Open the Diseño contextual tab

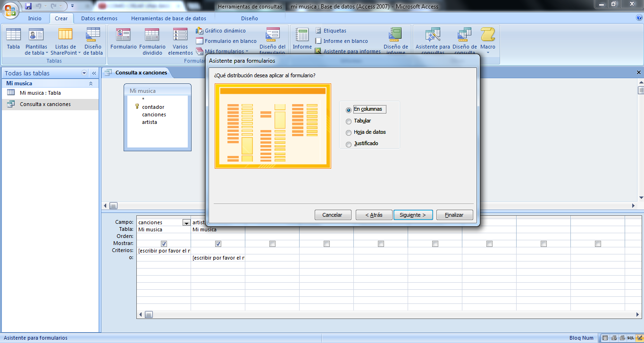point(250,18)
